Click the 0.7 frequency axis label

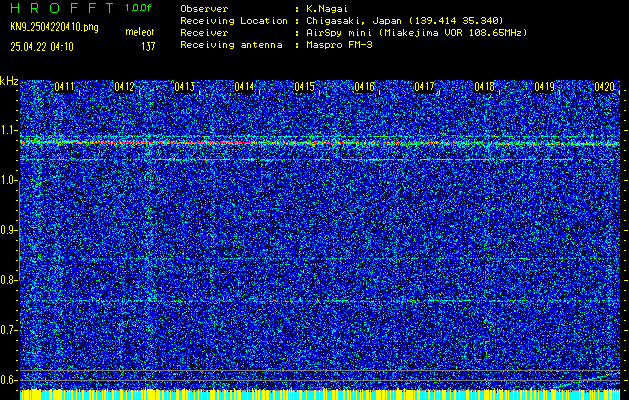click(x=8, y=329)
